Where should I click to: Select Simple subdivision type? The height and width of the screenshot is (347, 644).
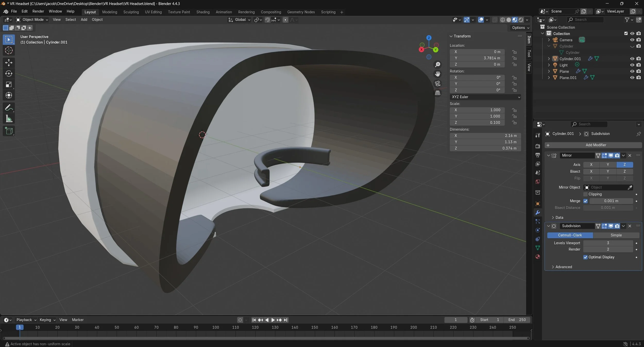tap(616, 235)
